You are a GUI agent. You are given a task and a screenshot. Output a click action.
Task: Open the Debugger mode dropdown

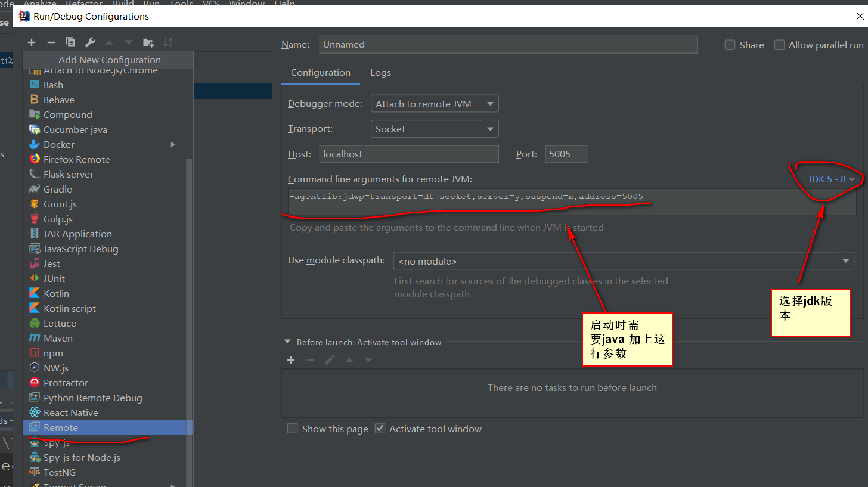(x=435, y=104)
